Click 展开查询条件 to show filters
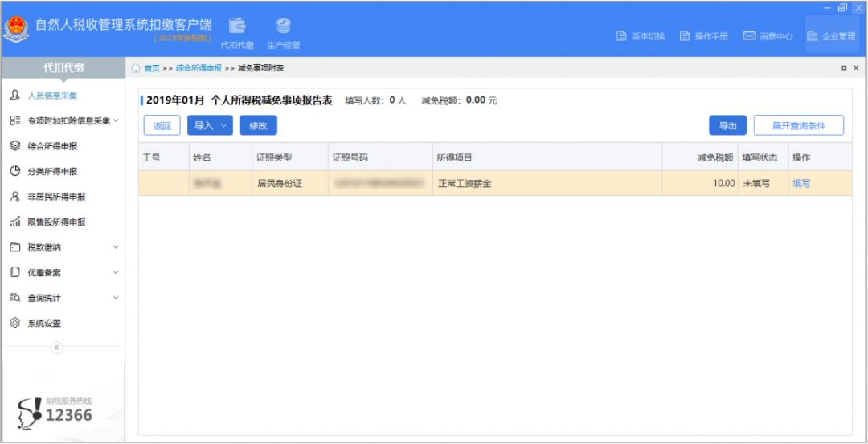868x444 pixels. coord(799,125)
